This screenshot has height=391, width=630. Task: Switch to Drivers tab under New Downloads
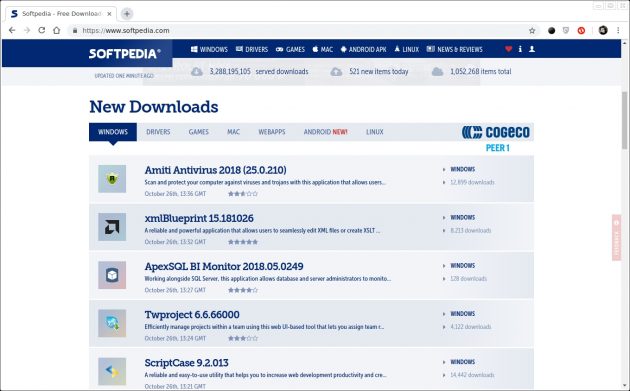[x=158, y=132]
